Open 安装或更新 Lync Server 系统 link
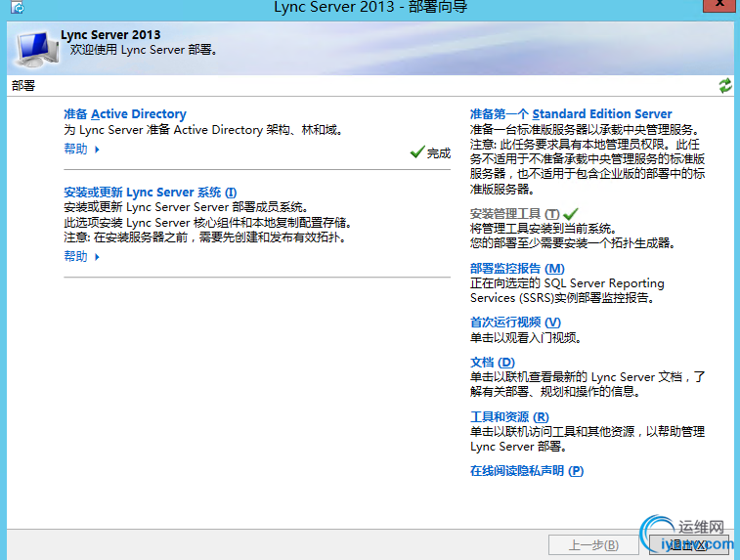The image size is (740, 560). coord(151,192)
